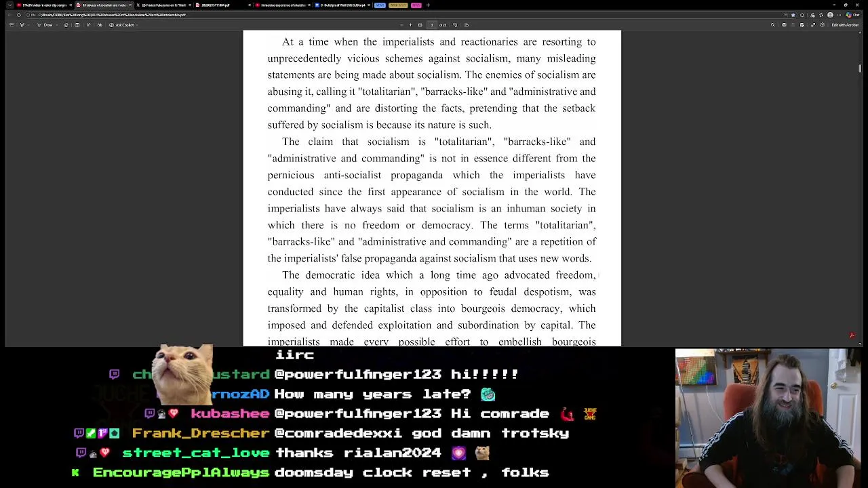Click "doomsday clock reset , folks" chat message
Image resolution: width=868 pixels, height=488 pixels.
412,472
